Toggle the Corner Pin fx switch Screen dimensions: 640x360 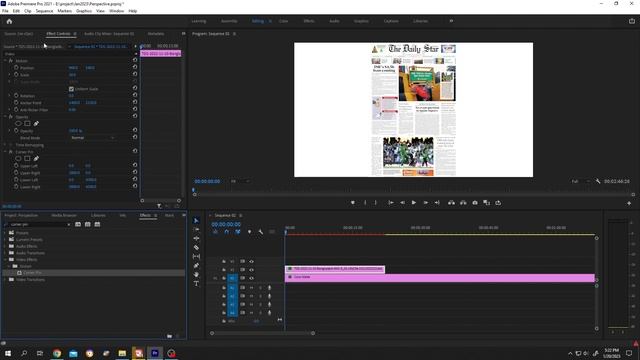click(11, 151)
